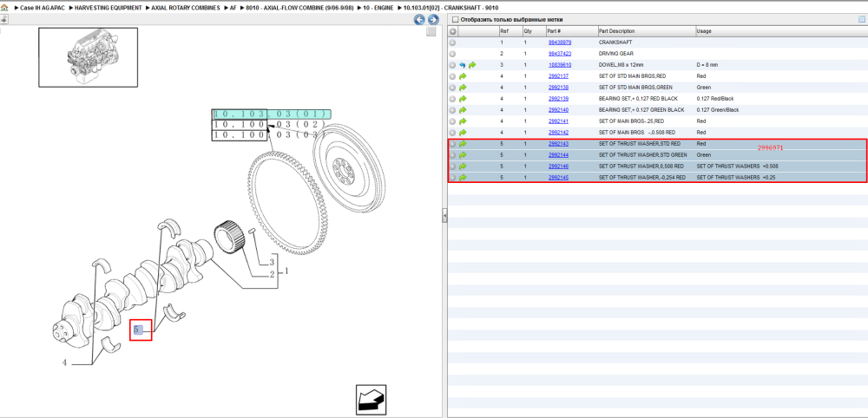Click gray circle icon in DOWEL row
This screenshot has width=868, height=418.
452,65
